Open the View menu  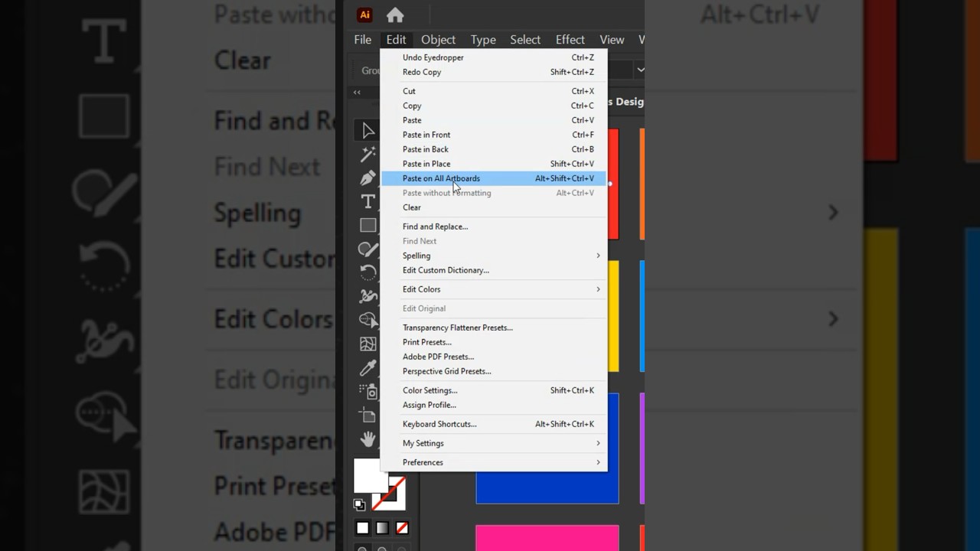tap(612, 40)
